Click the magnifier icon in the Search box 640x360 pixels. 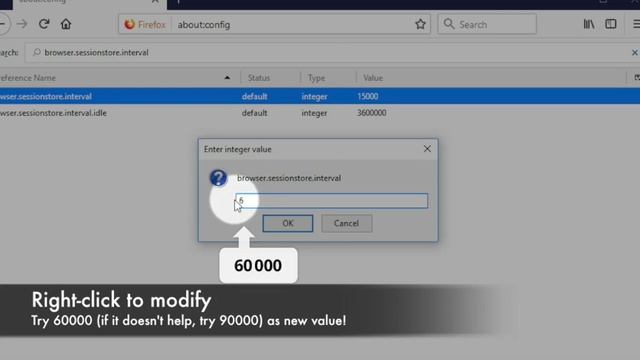tap(449, 24)
